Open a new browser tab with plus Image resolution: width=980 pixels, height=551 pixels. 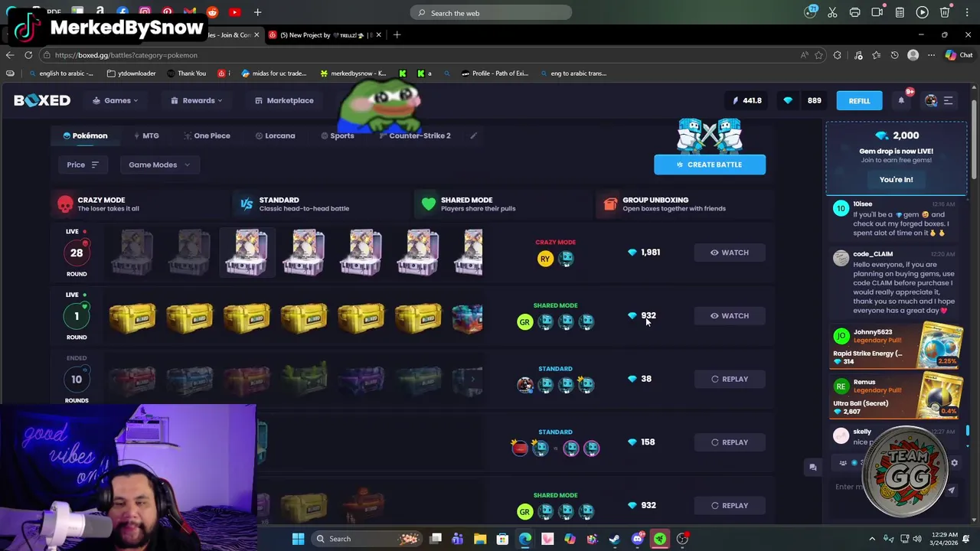pos(397,34)
